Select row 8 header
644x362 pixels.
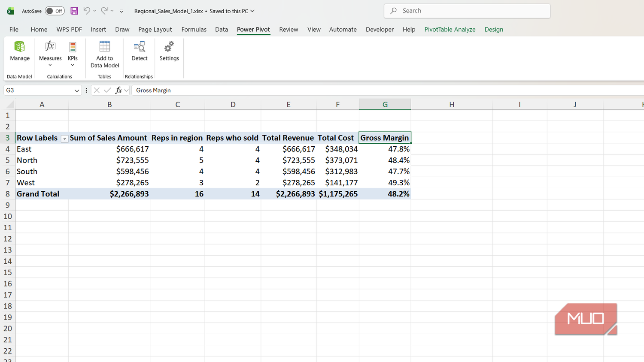click(8, 194)
